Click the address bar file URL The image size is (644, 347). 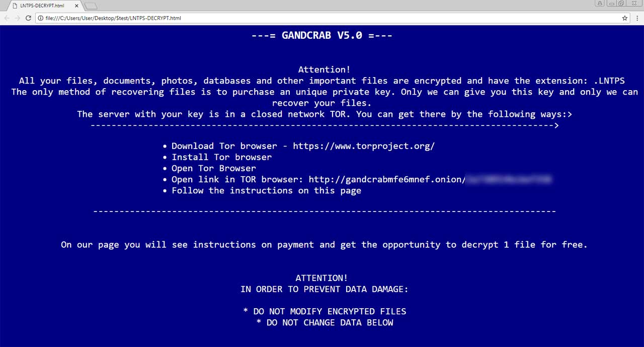click(113, 18)
